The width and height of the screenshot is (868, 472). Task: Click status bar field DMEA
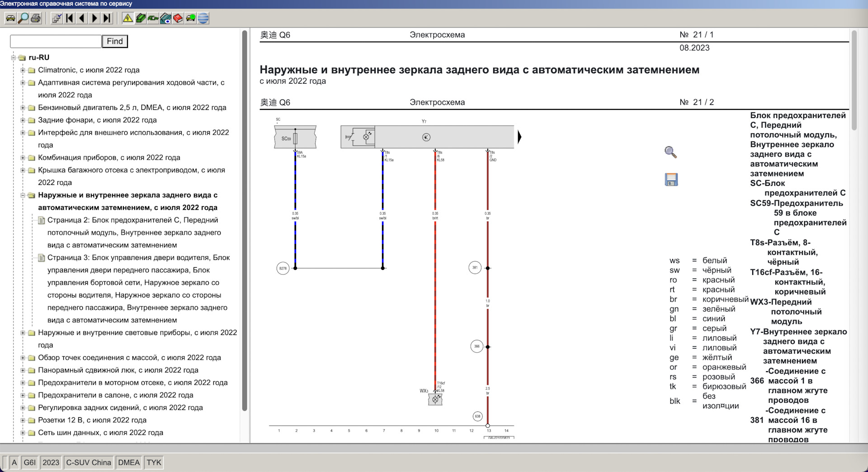pyautogui.click(x=129, y=463)
